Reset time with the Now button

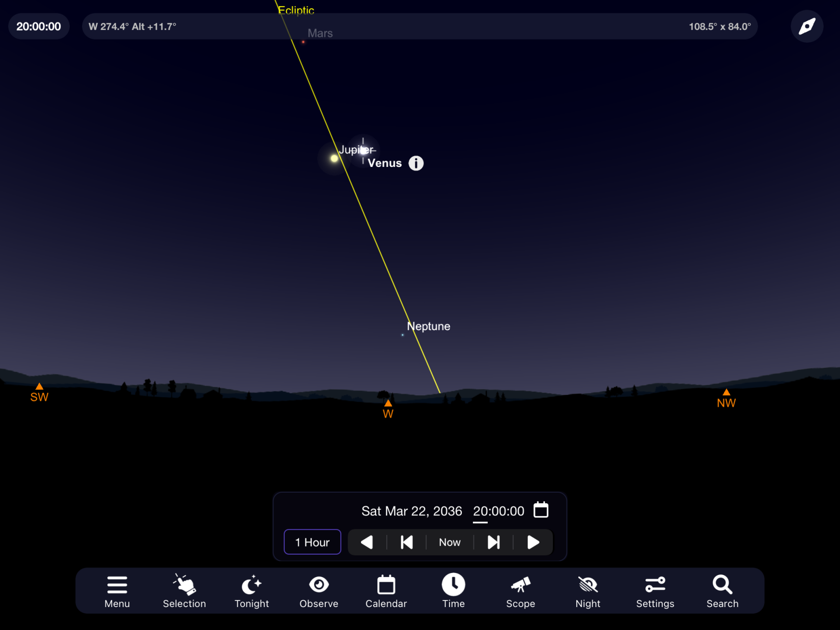tap(450, 542)
